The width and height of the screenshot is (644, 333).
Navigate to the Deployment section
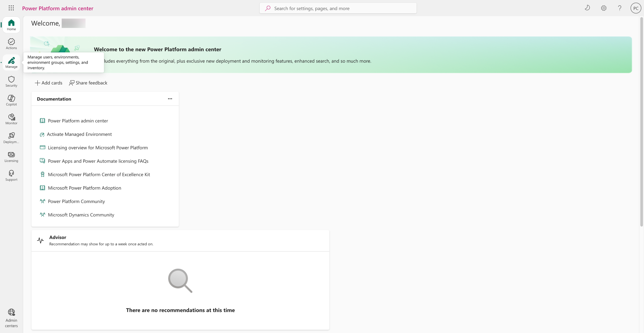[11, 138]
